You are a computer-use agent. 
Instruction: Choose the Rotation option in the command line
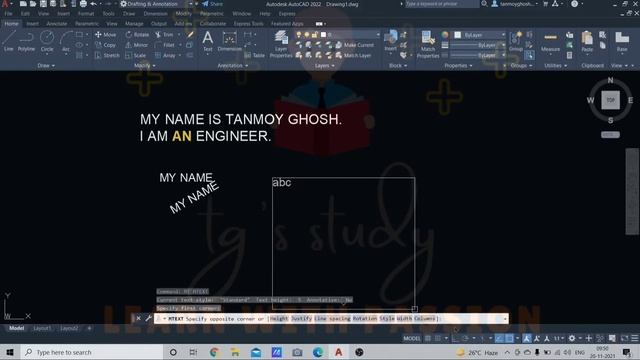pos(365,318)
